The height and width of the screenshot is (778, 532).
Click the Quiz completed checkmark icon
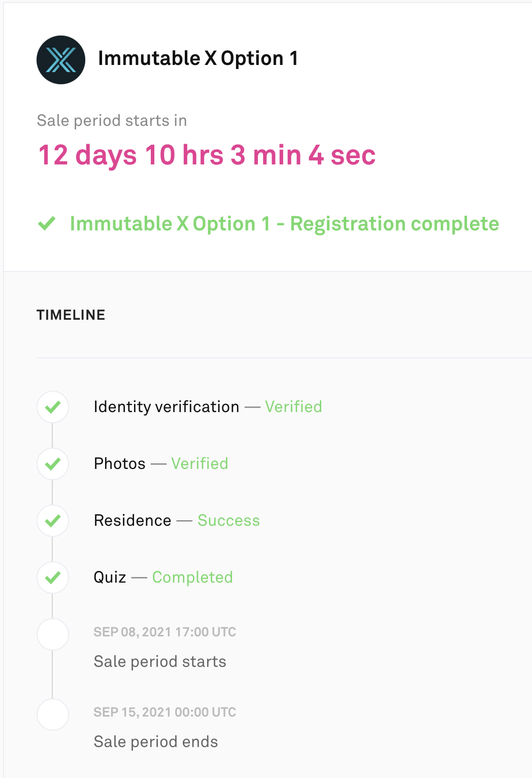(53, 577)
